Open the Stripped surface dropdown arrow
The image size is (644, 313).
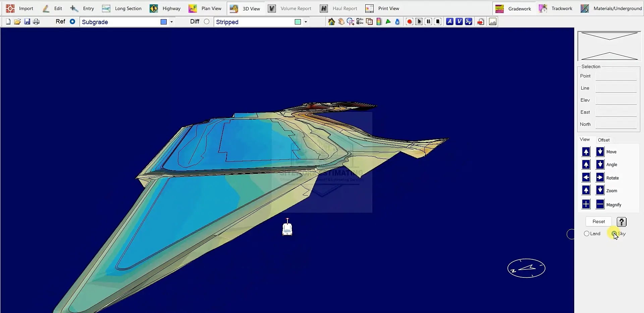pos(306,22)
